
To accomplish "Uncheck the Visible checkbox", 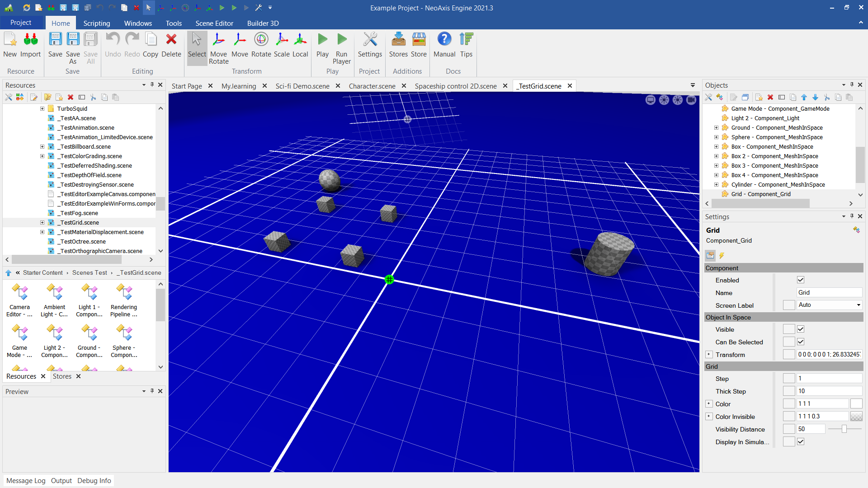I will 801,329.
